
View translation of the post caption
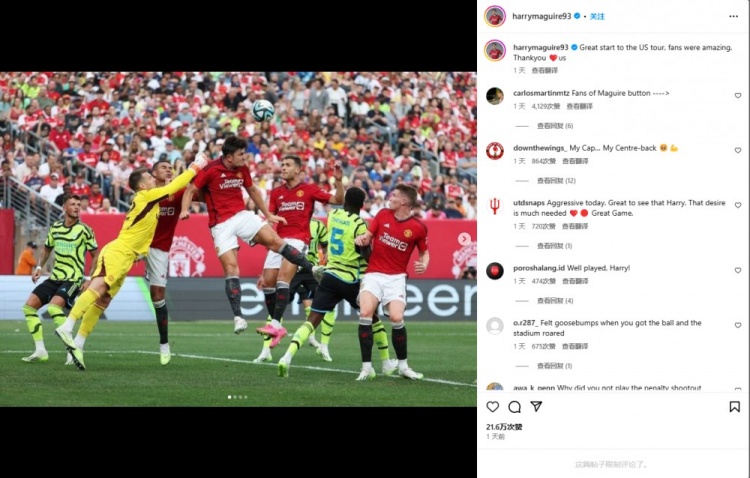pyautogui.click(x=545, y=70)
